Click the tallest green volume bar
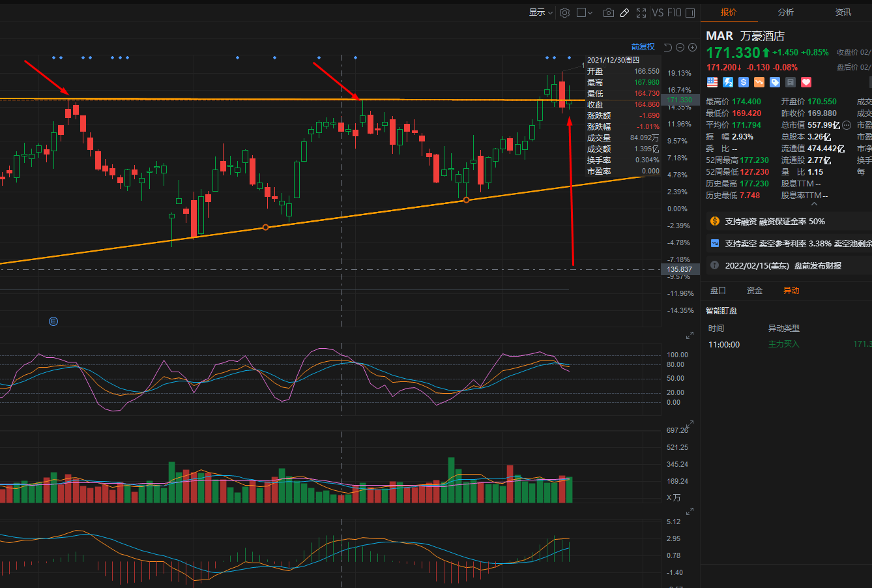Image resolution: width=872 pixels, height=588 pixels. pos(451,480)
